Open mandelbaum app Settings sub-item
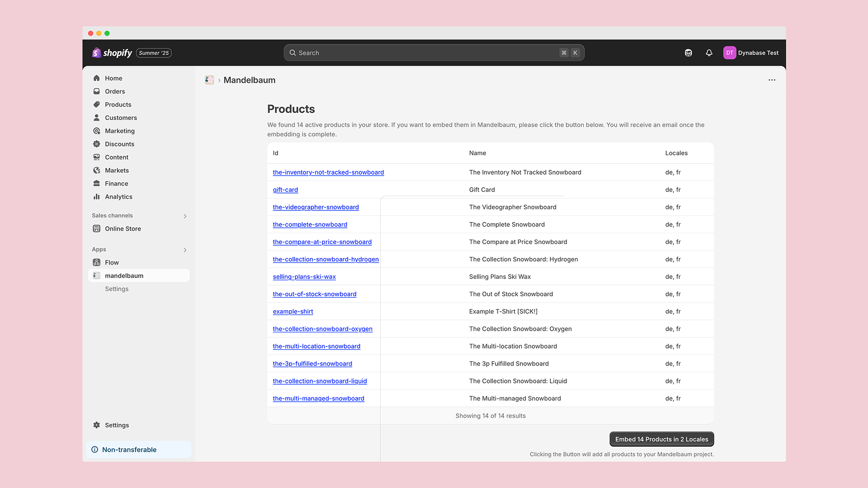Viewport: 868px width, 488px height. click(117, 289)
